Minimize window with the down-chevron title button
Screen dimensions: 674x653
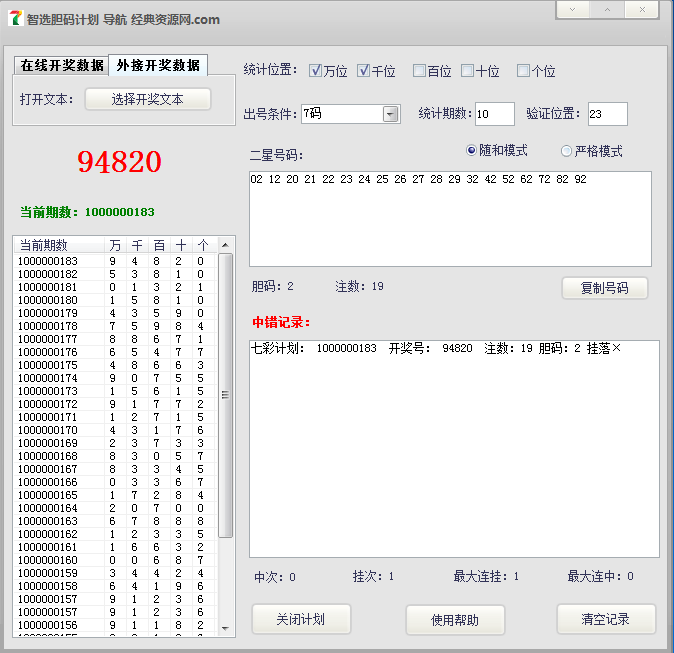pos(573,9)
